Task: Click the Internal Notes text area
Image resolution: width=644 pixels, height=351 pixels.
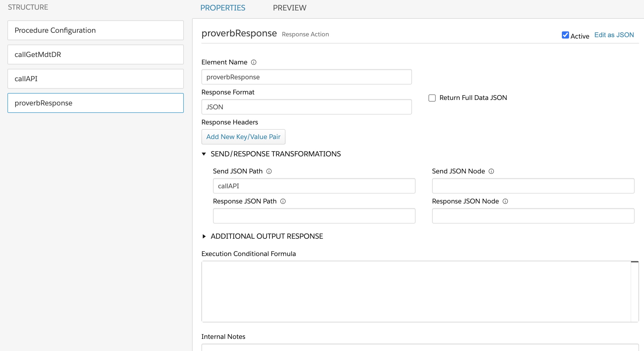Action: pyautogui.click(x=420, y=347)
